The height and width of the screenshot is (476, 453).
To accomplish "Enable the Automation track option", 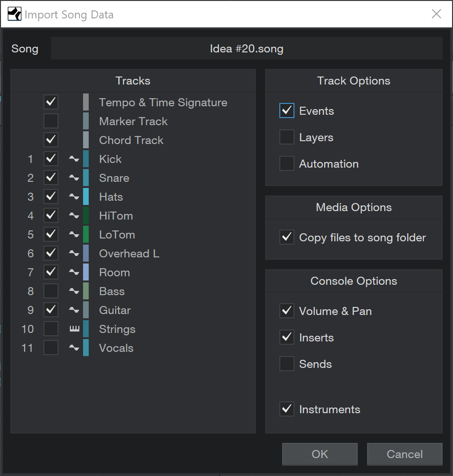I will pyautogui.click(x=287, y=163).
